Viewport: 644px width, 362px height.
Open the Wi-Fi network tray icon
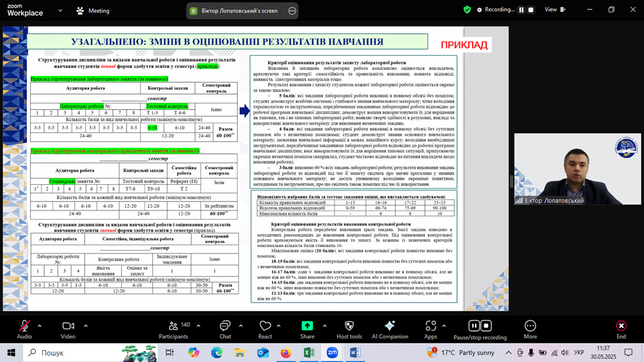[554, 352]
